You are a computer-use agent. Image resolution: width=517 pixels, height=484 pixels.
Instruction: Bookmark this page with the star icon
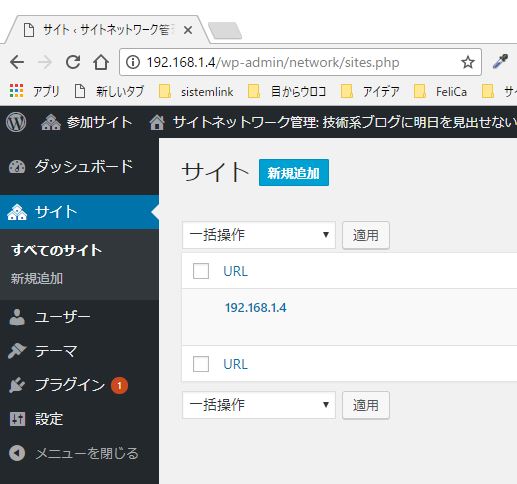pos(468,62)
